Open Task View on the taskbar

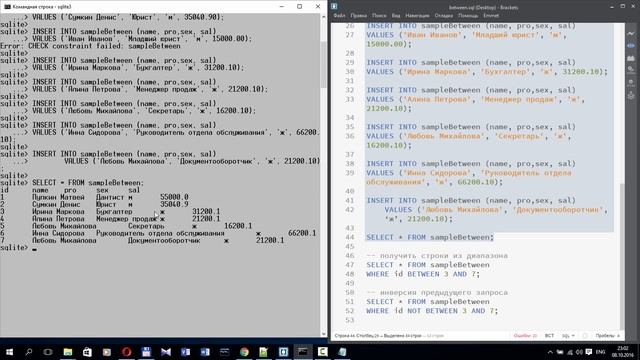(48, 352)
